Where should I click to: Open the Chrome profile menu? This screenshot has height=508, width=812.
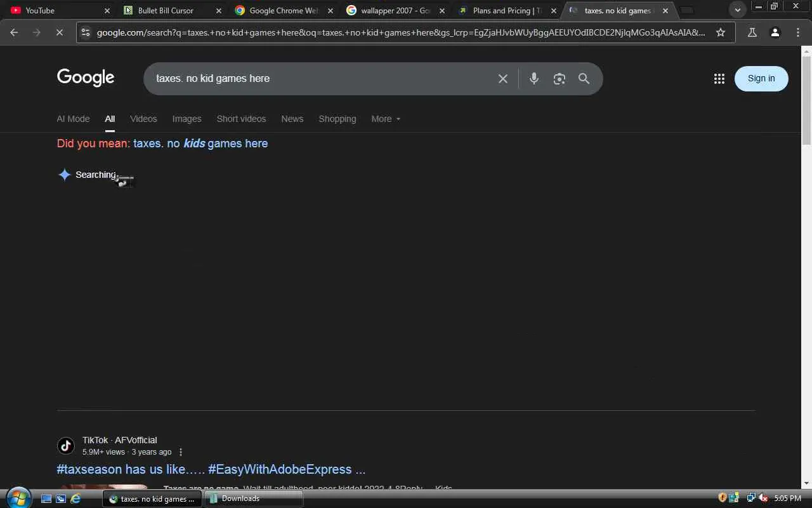[775, 32]
